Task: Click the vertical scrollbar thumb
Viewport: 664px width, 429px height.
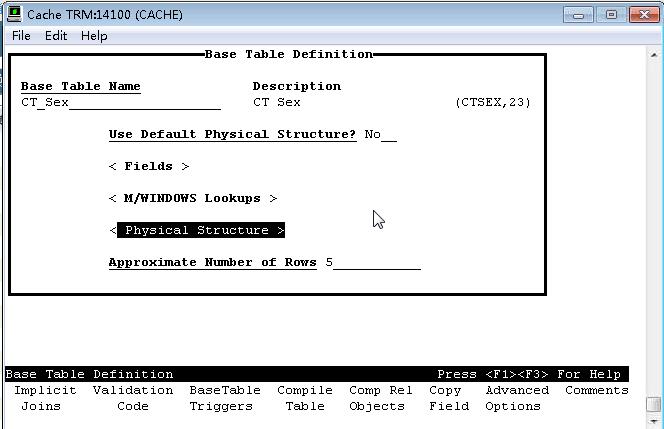Action: (x=654, y=404)
